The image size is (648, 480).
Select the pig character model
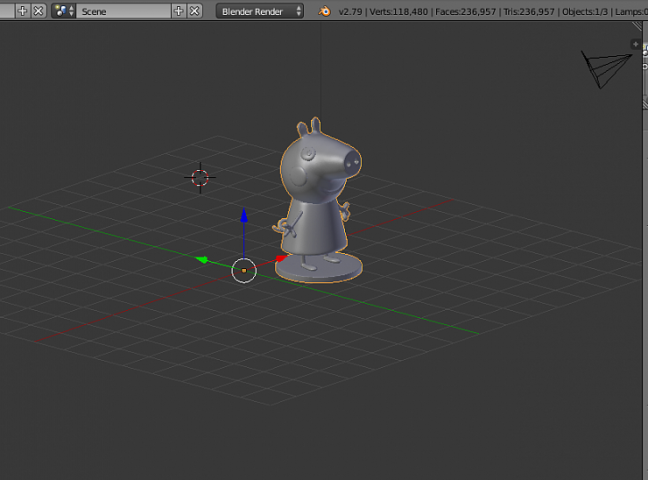tap(317, 201)
